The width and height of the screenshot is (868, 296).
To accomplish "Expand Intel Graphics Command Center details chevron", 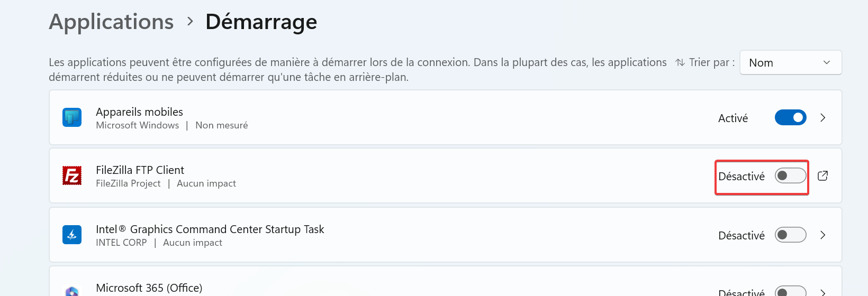I will point(822,235).
